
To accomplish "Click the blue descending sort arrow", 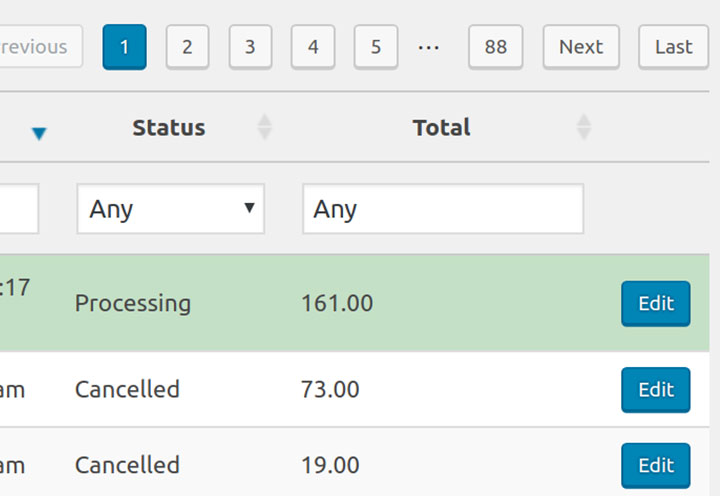I will (x=39, y=134).
